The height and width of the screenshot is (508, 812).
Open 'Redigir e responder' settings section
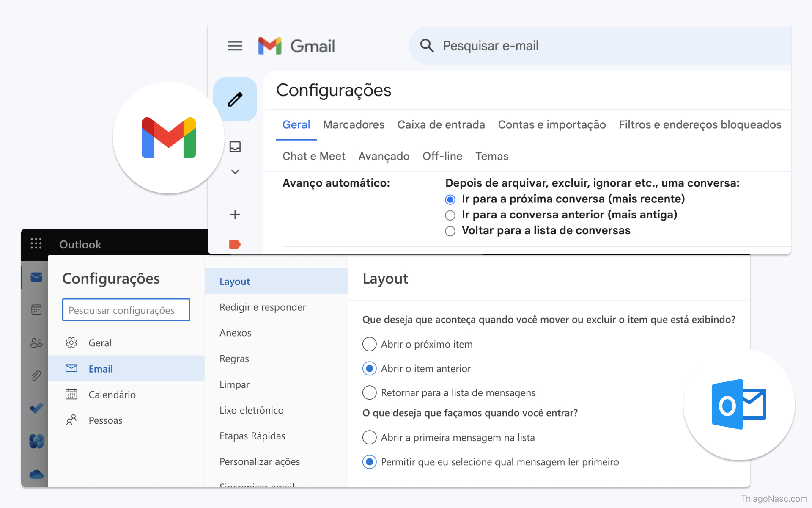click(x=263, y=307)
